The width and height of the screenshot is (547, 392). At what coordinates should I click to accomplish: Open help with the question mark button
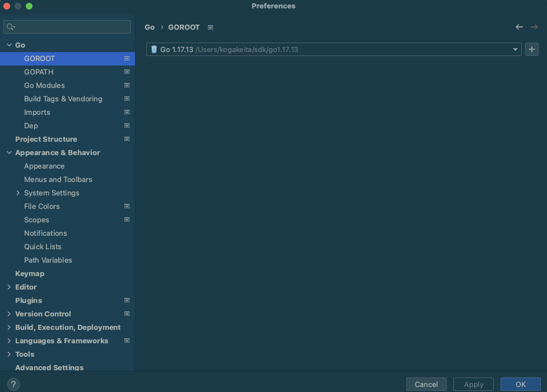(13, 384)
